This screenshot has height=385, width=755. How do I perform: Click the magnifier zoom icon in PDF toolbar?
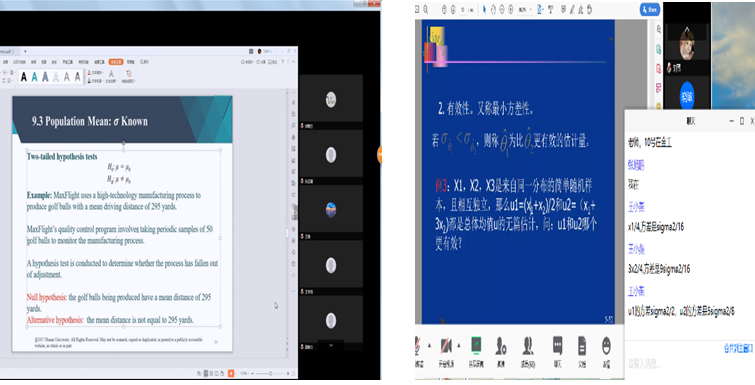pos(426,9)
